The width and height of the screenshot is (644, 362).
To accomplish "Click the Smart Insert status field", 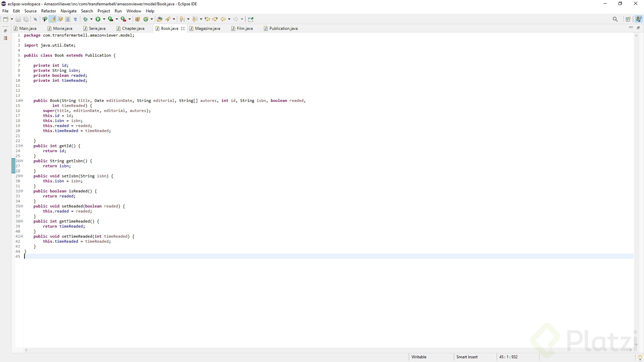I will [467, 357].
